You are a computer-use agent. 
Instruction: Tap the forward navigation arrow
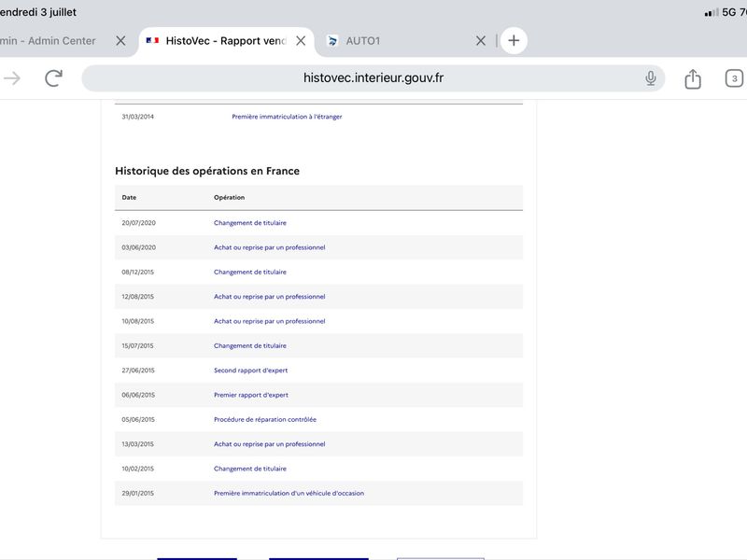tap(12, 78)
